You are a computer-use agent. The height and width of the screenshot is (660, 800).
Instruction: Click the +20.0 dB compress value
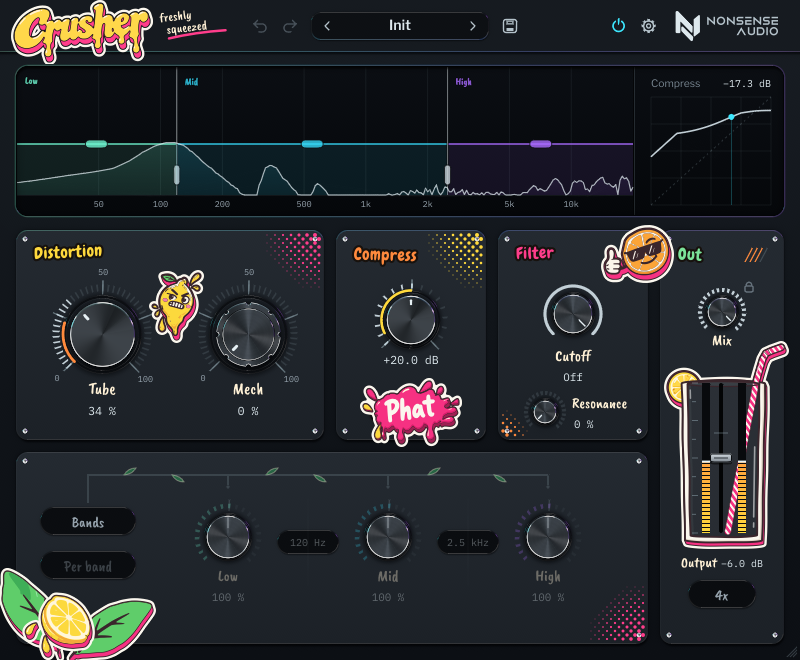coord(411,360)
